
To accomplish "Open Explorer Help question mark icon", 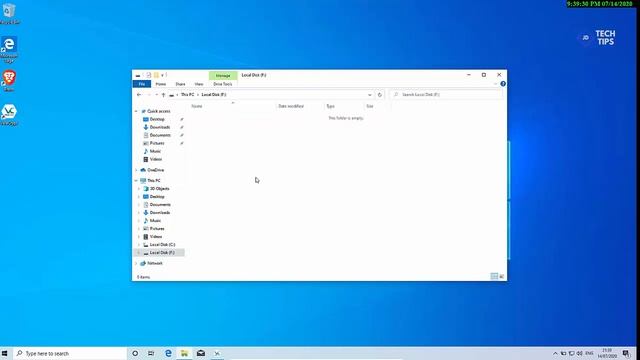I will pos(503,84).
